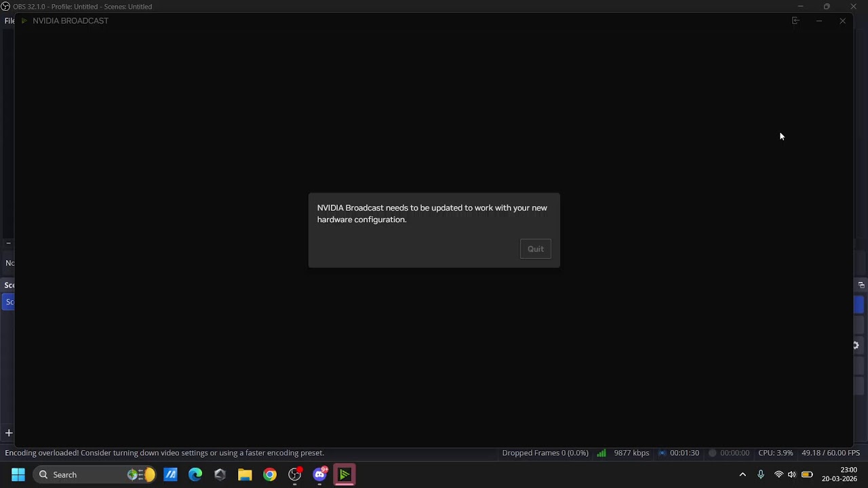The width and height of the screenshot is (868, 488).
Task: Click the partially hidden OBS gear icon
Action: click(856, 346)
